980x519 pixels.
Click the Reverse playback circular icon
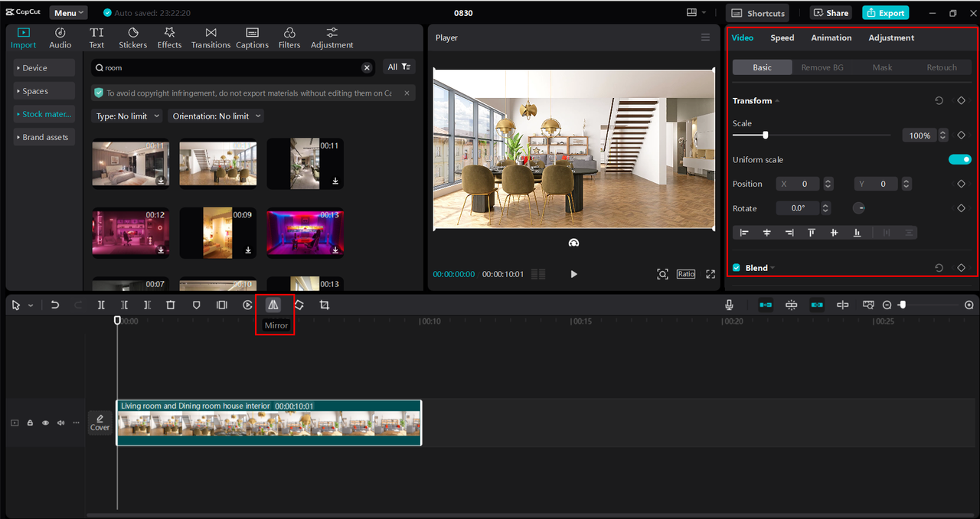point(248,305)
